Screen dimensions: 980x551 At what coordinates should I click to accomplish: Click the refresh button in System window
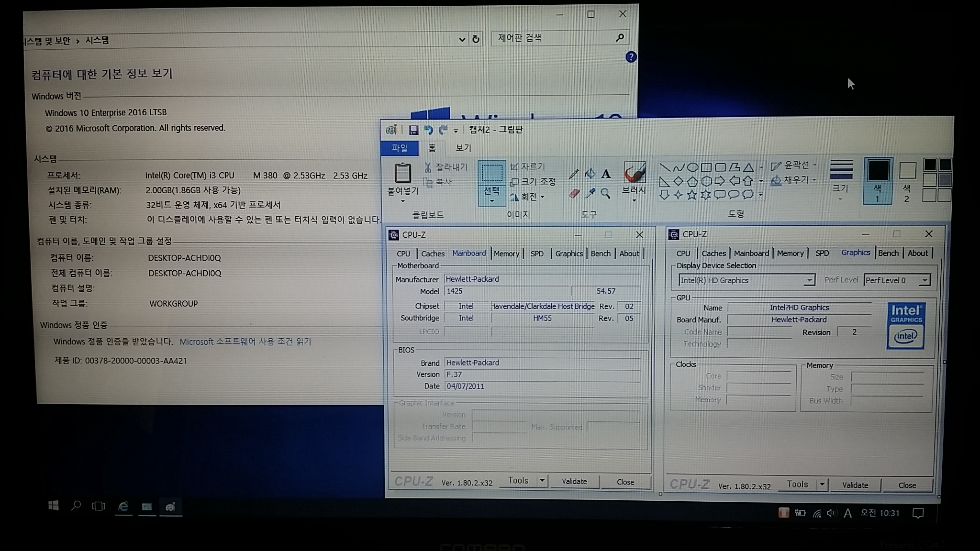476,39
